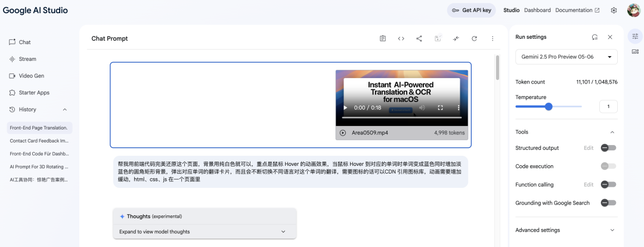Screen dimensions: 644x247
Task: Open Starter Apps in sidebar
Action: pos(29,93)
